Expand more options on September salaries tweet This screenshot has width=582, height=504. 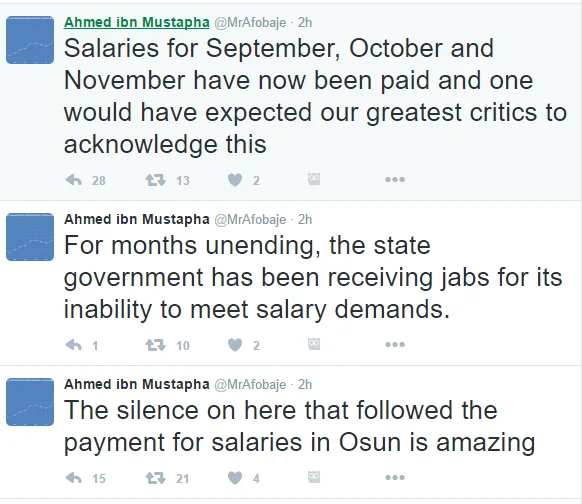coord(395,180)
